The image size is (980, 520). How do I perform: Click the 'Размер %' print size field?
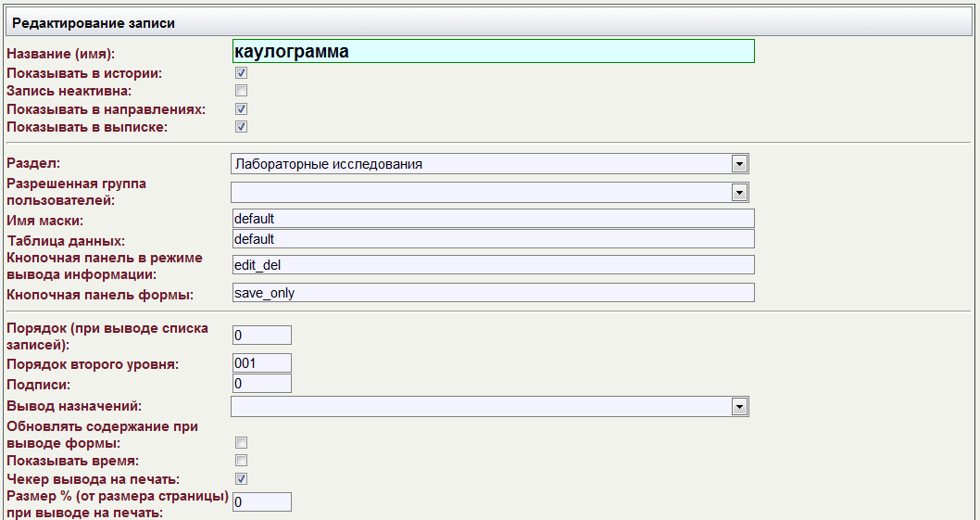coord(262,502)
